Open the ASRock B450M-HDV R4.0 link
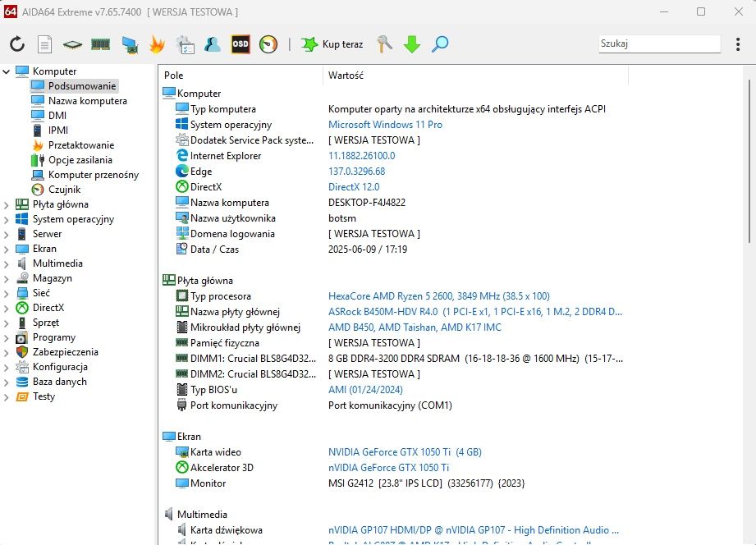The height and width of the screenshot is (545, 756). pos(475,312)
